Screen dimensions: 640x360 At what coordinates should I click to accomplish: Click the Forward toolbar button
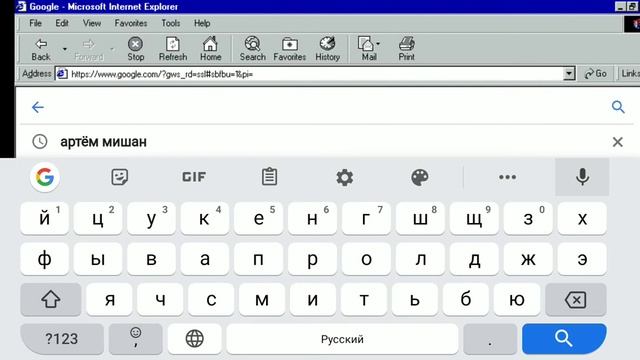pos(89,49)
